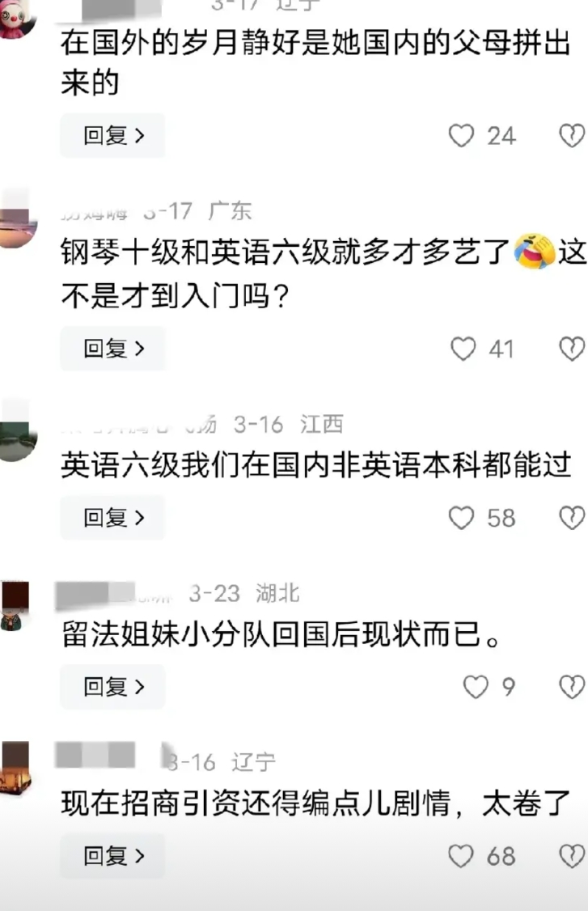Tap broken heart on 招商引资 comment
The image size is (588, 911).
(x=572, y=856)
